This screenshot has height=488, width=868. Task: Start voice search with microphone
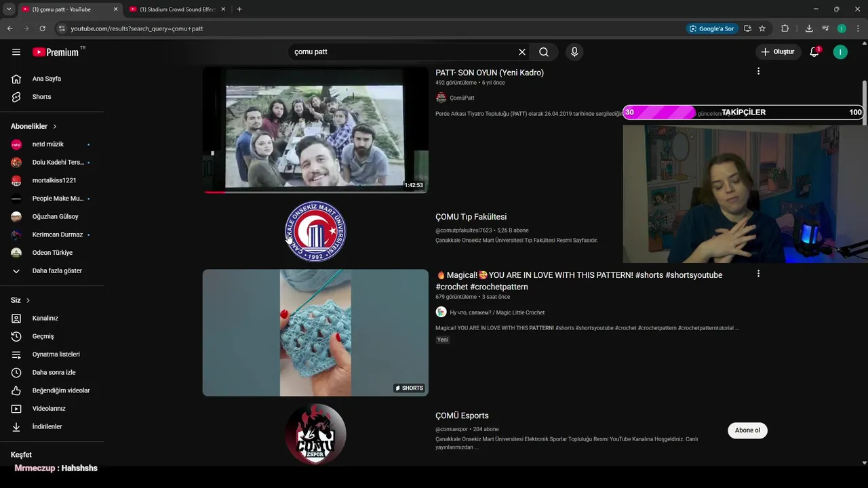click(x=574, y=52)
